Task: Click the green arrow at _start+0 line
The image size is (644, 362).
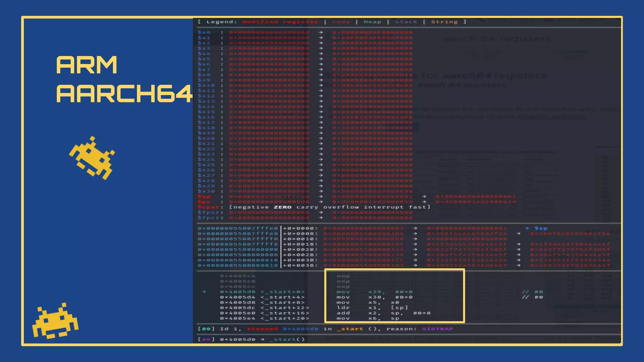Action: pyautogui.click(x=204, y=292)
